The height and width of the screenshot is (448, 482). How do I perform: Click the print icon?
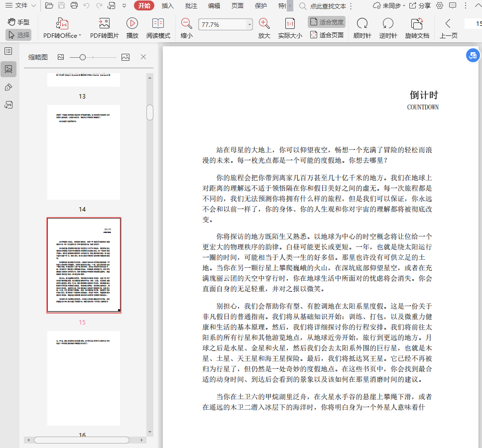(74, 5)
